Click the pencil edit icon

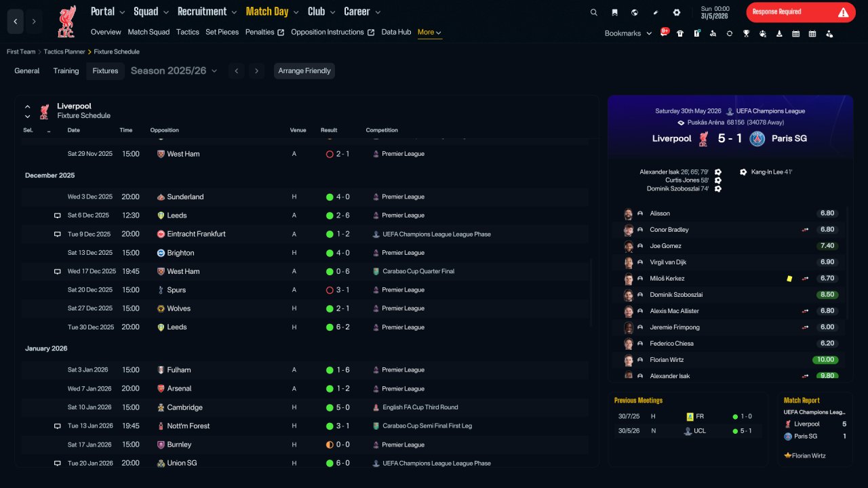point(656,12)
